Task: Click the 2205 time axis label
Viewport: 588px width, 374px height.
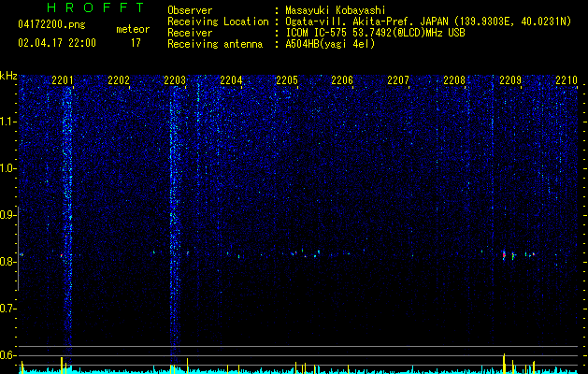Action: tap(287, 80)
